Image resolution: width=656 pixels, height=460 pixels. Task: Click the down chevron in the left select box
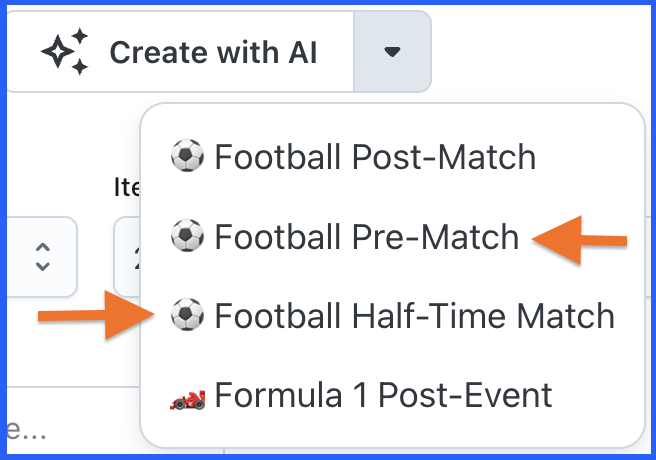[x=42, y=267]
